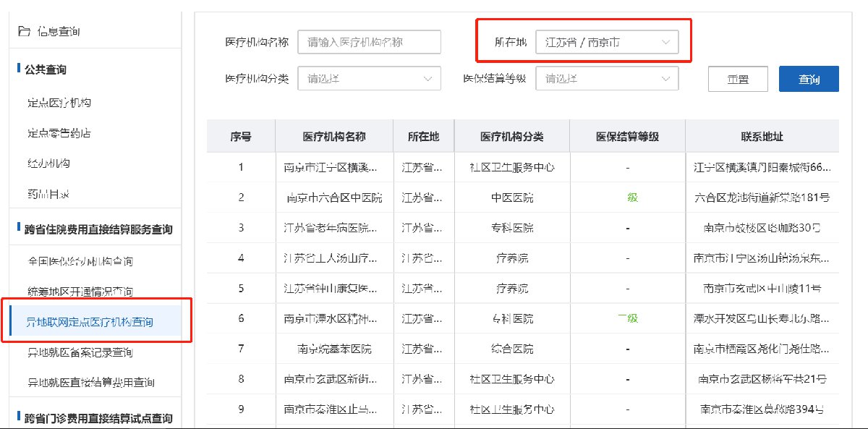Open 异地就医备案记录查询 page
868x429 pixels.
point(80,352)
